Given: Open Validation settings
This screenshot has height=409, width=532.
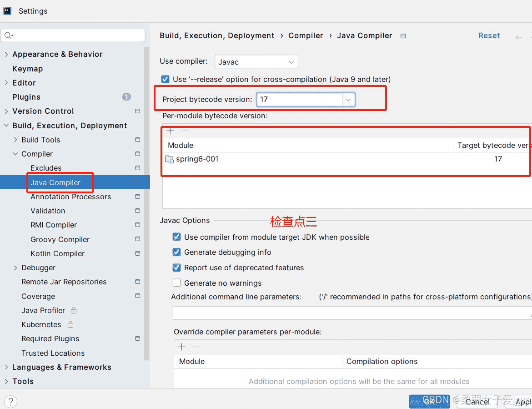Looking at the screenshot, I should coord(47,211).
